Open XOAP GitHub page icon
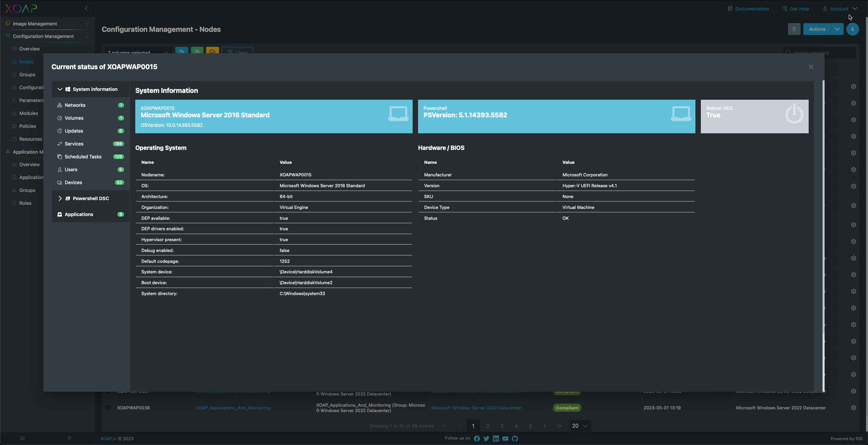Viewport: 868px width, 445px height. pyautogui.click(x=515, y=439)
